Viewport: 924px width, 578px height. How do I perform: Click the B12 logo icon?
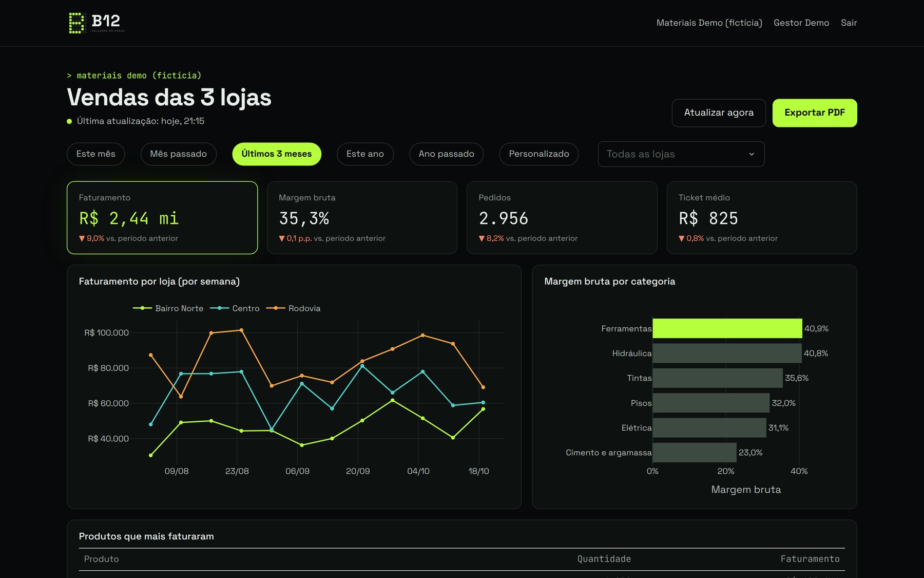[76, 23]
